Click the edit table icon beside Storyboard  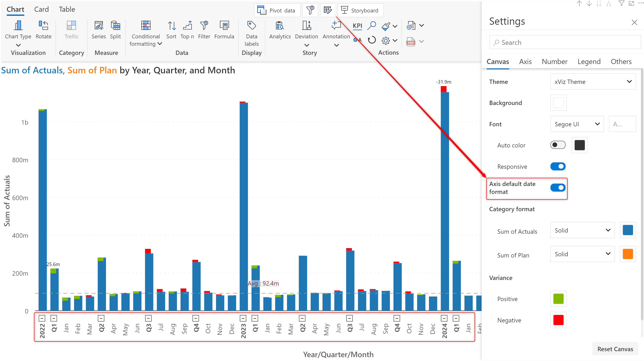click(x=328, y=10)
